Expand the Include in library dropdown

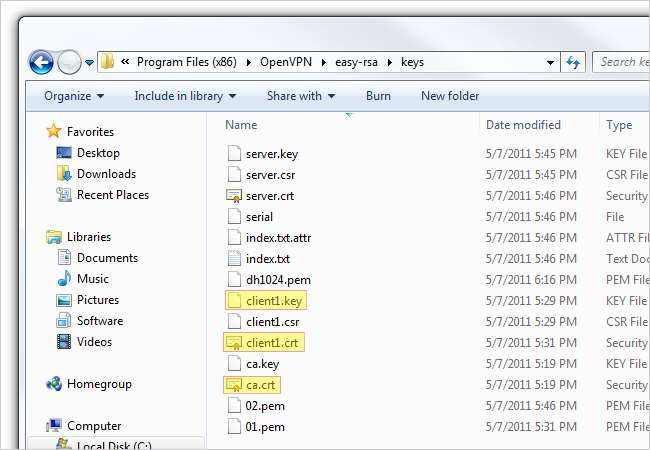(x=185, y=96)
